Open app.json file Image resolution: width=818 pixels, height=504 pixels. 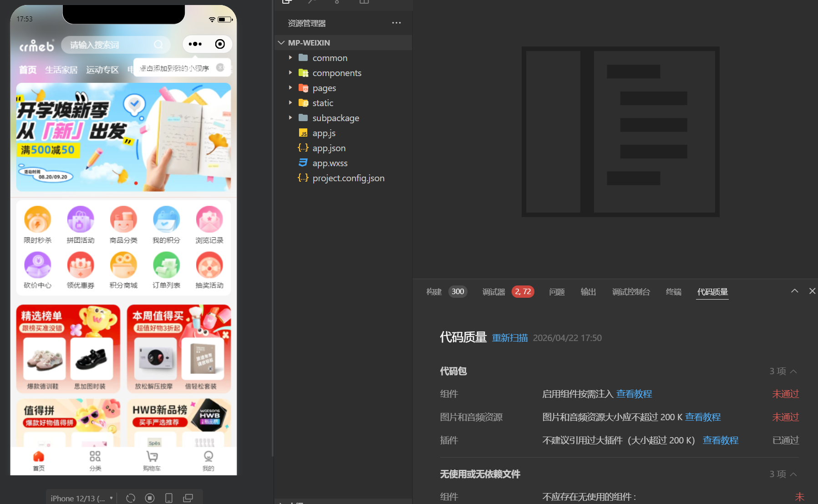pyautogui.click(x=329, y=148)
